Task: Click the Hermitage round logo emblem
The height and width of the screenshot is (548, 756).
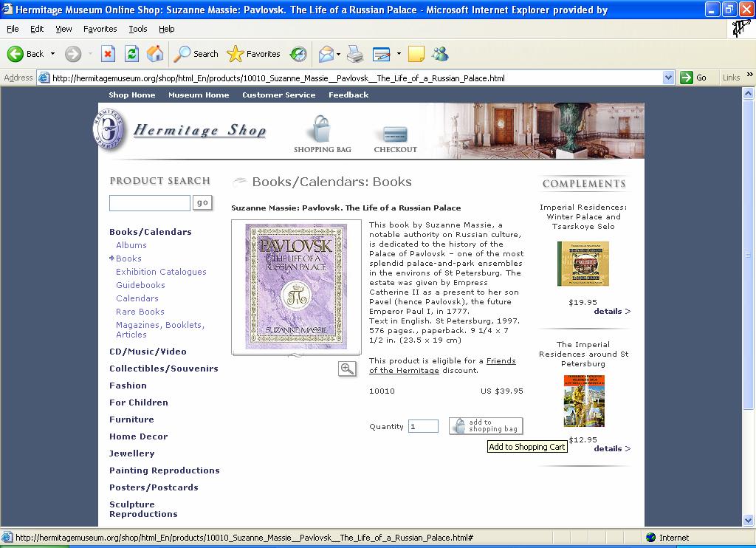Action: coord(109,129)
